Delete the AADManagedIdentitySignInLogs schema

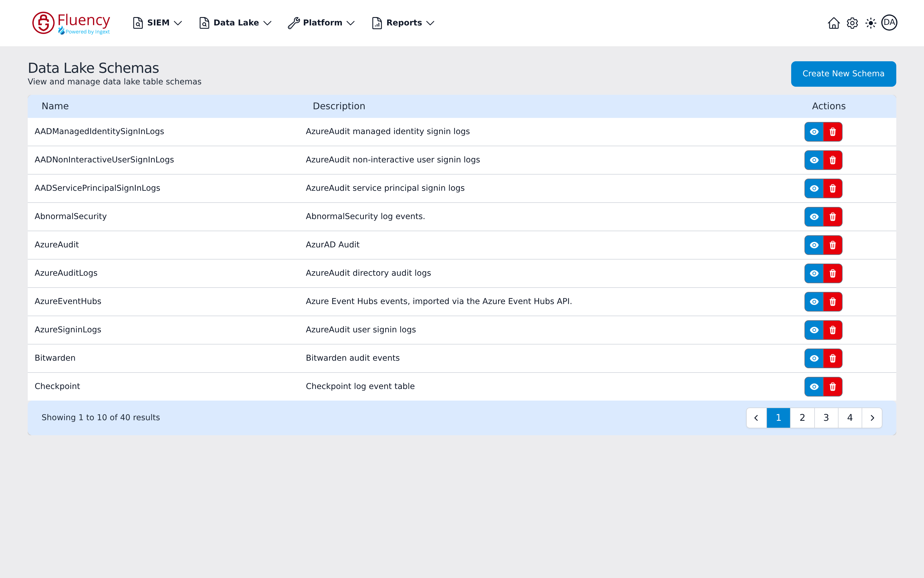coord(833,132)
